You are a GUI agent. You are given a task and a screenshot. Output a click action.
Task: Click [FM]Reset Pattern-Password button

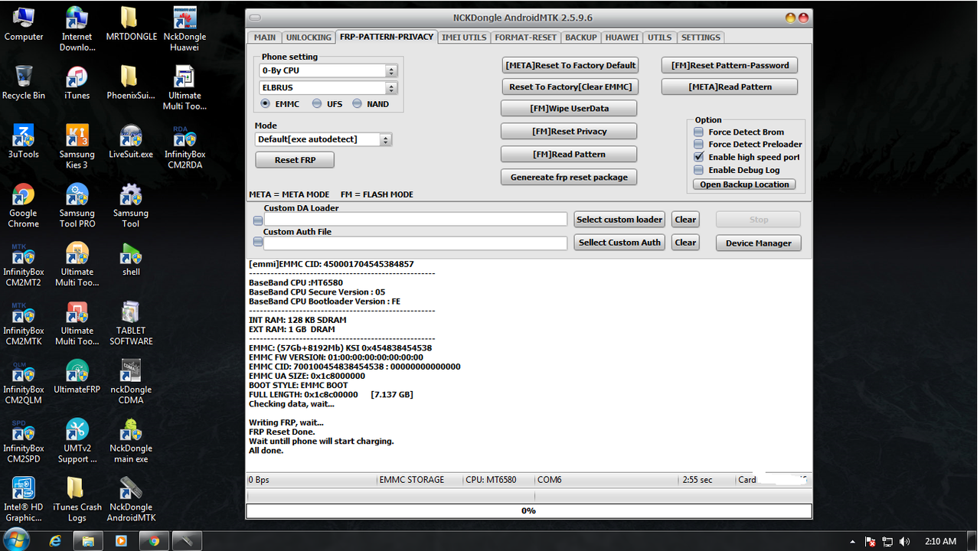pyautogui.click(x=730, y=65)
